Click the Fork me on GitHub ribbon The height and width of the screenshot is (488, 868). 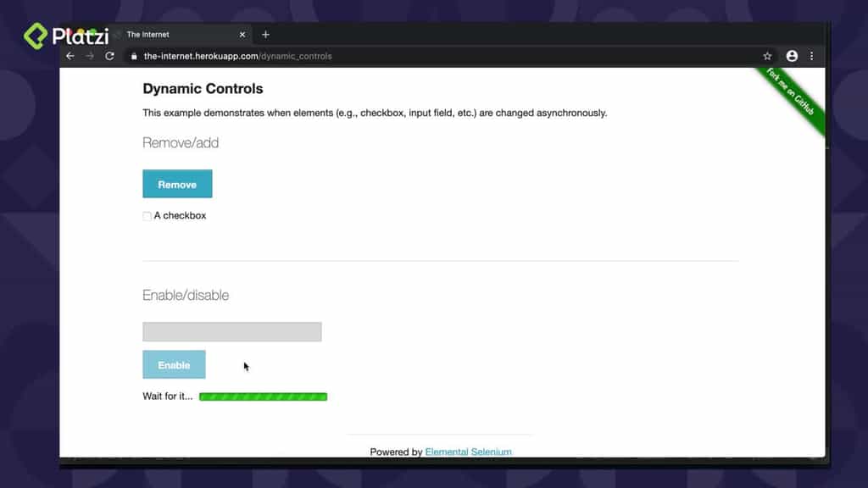[792, 93]
